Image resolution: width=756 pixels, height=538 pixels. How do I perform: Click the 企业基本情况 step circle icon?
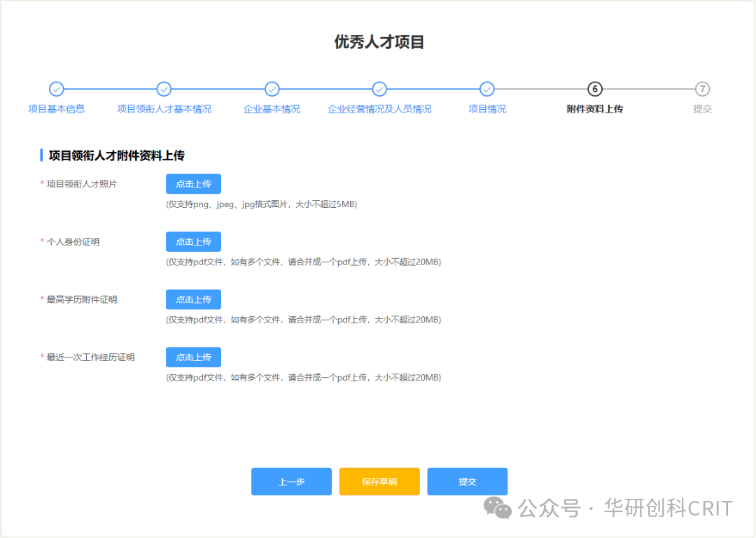pos(272,90)
